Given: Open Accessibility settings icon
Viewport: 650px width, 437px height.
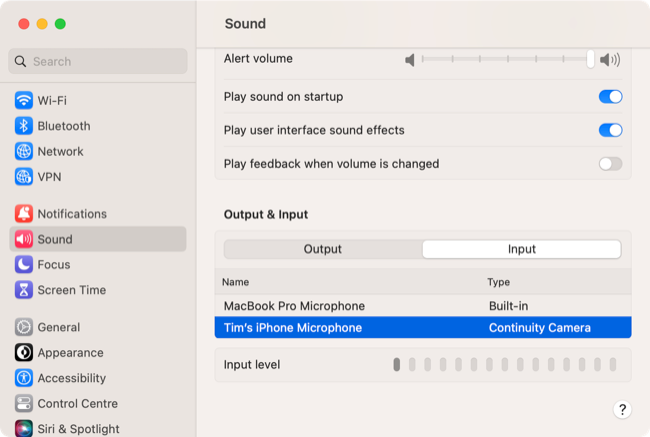Looking at the screenshot, I should (x=24, y=378).
